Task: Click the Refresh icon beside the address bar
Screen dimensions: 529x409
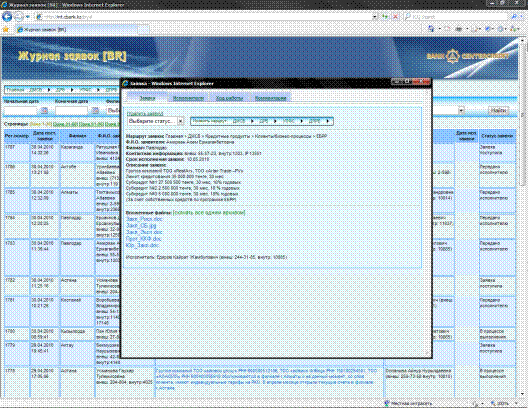Action: coord(385,17)
